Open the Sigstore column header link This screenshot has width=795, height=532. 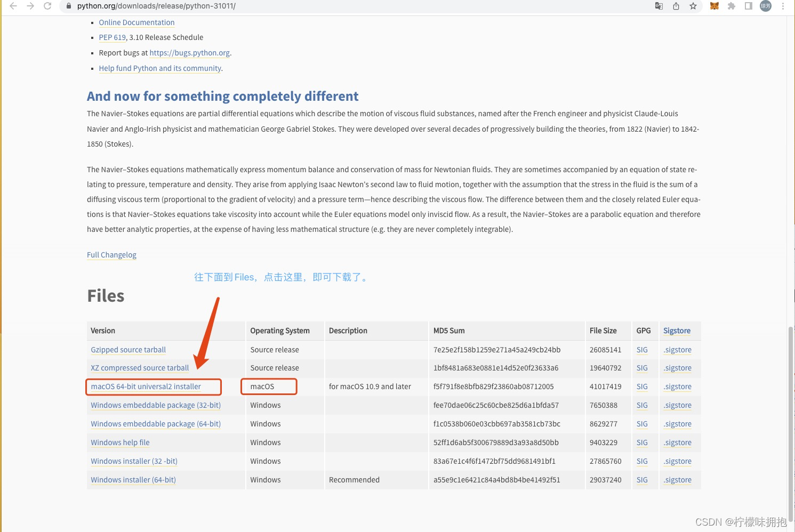coord(677,331)
